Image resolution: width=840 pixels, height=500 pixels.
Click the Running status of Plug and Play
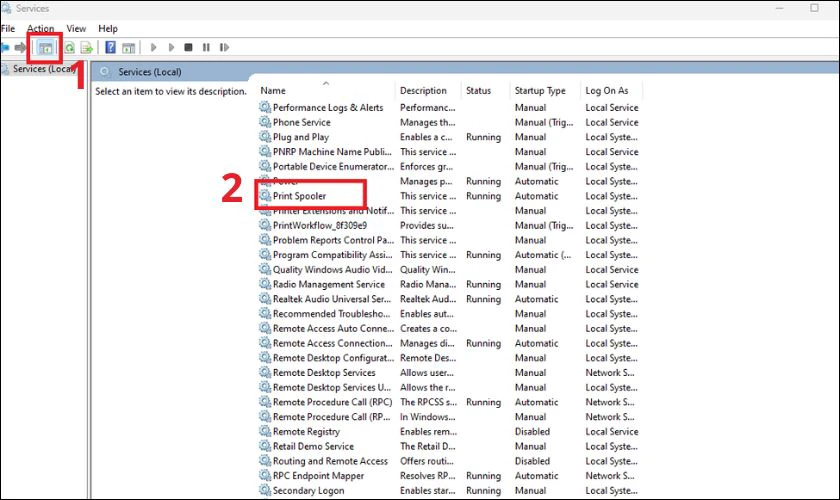point(483,137)
